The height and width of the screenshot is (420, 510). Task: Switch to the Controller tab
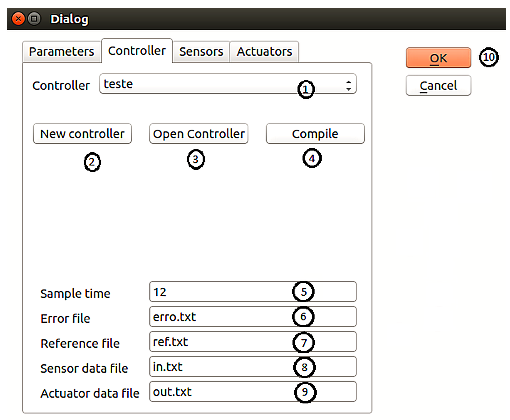pyautogui.click(x=137, y=51)
